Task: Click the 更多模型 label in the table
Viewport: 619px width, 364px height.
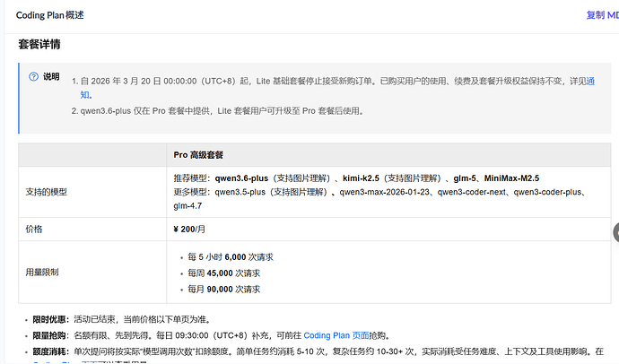Action: click(190, 192)
